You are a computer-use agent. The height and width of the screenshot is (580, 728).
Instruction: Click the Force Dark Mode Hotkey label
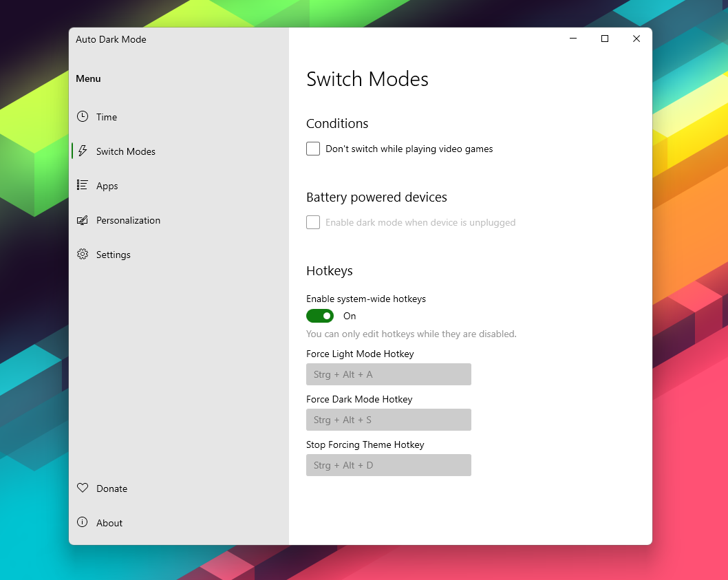(x=359, y=399)
